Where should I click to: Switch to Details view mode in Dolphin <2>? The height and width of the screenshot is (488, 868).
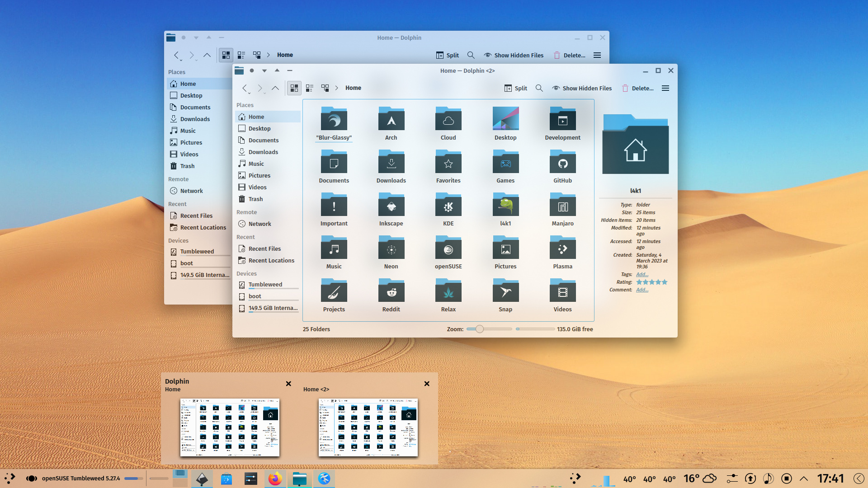(x=325, y=88)
